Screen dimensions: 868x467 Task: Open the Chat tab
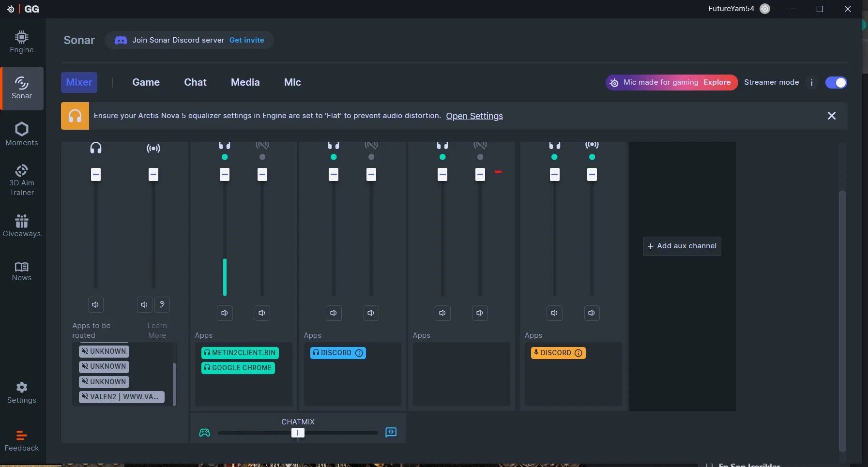tap(196, 82)
